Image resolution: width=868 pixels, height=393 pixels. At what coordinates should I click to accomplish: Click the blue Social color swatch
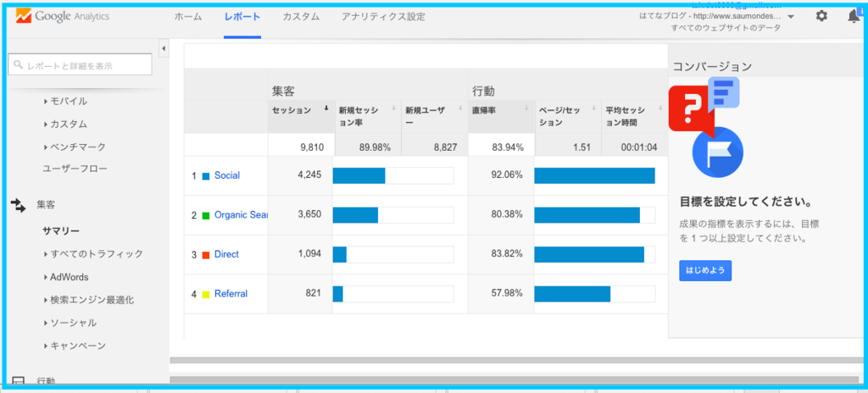click(206, 176)
